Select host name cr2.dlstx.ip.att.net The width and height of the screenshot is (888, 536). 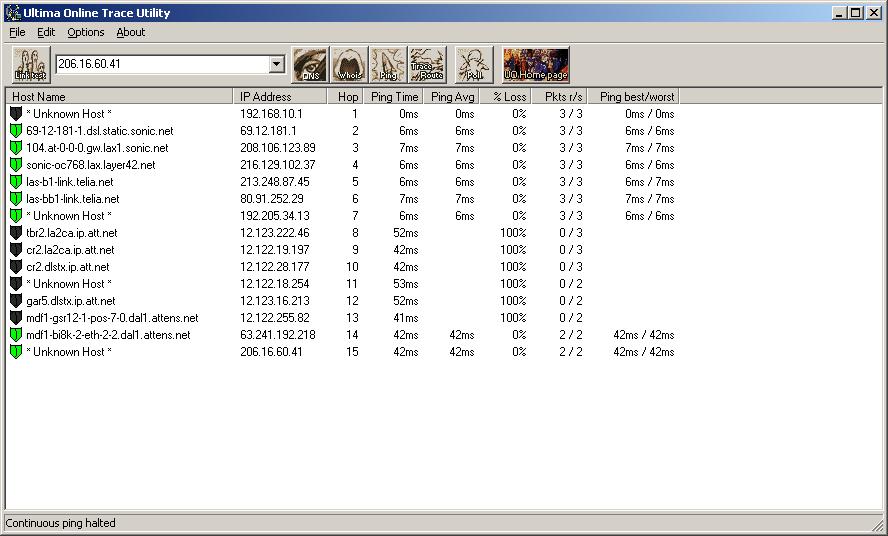(x=68, y=267)
